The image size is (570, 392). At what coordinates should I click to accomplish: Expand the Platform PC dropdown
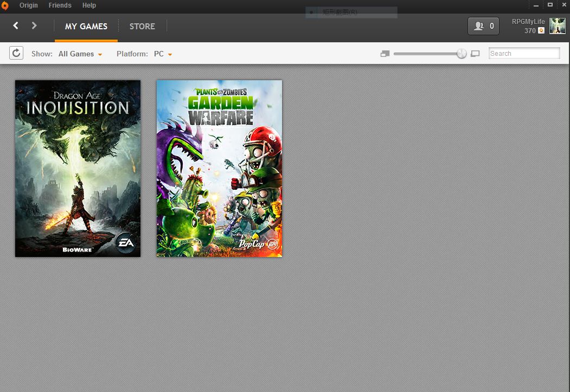click(163, 54)
